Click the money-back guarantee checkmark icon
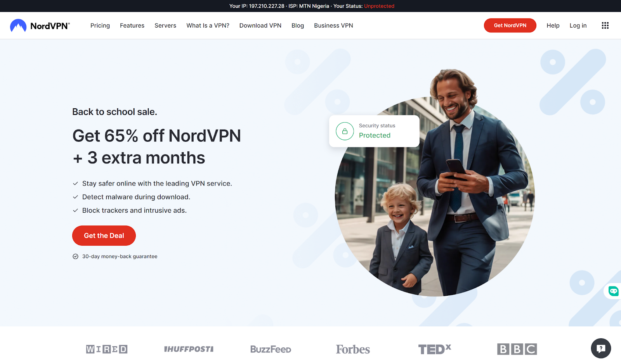Image resolution: width=621 pixels, height=364 pixels. pos(75,257)
